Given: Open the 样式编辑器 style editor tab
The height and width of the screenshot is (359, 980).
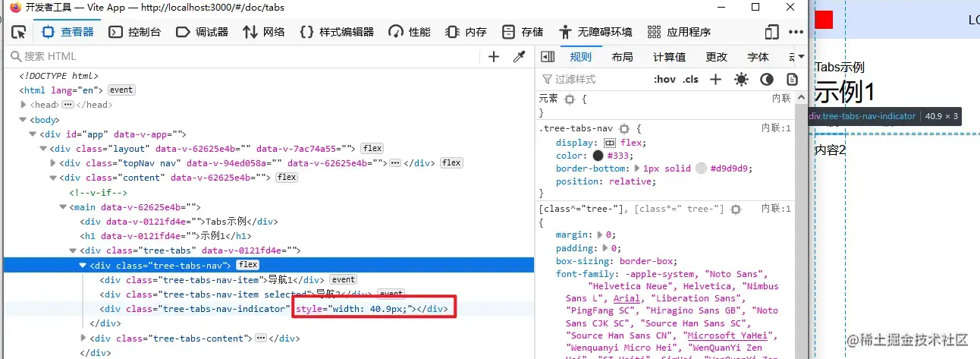Looking at the screenshot, I should [x=337, y=32].
